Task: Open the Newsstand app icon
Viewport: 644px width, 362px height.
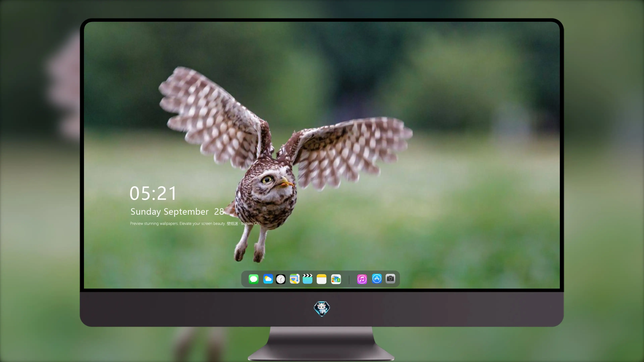Action: 336,279
